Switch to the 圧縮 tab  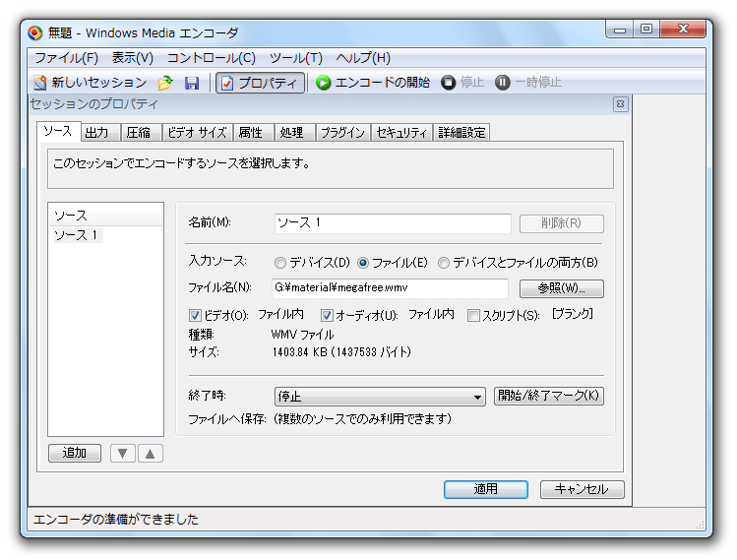141,133
